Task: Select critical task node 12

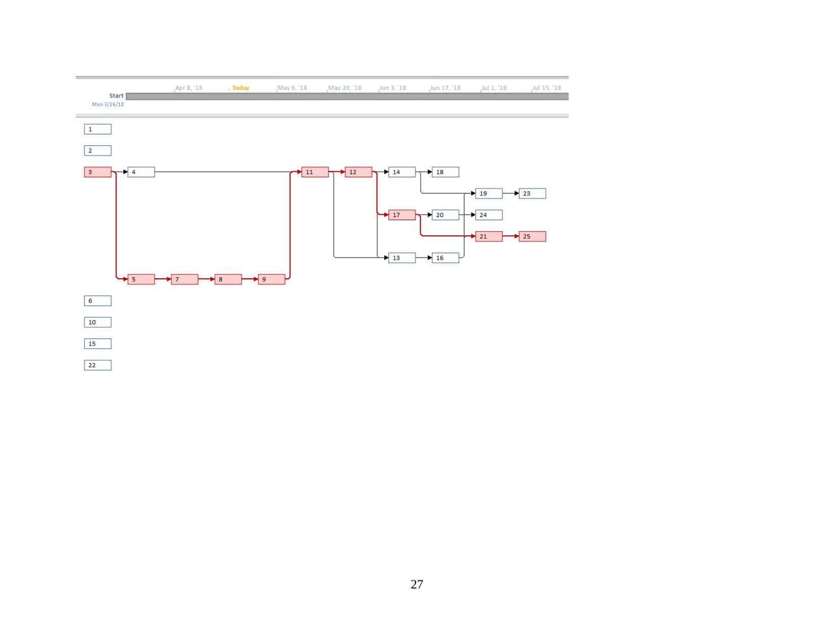Action: pyautogui.click(x=358, y=172)
